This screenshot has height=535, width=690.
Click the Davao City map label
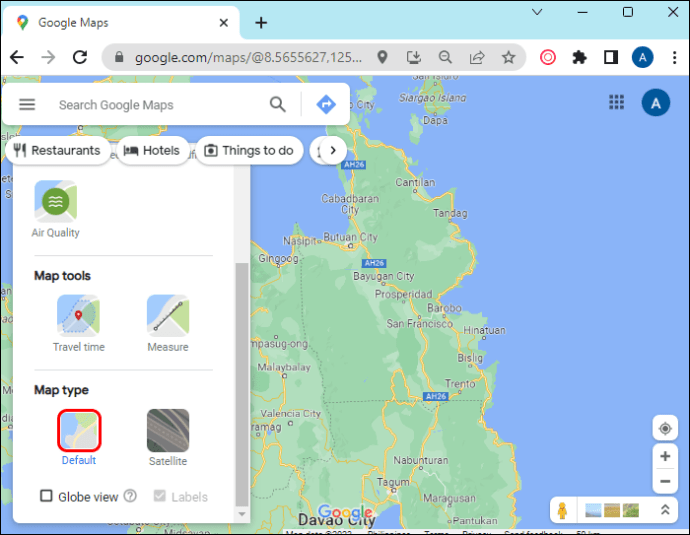pos(337,520)
